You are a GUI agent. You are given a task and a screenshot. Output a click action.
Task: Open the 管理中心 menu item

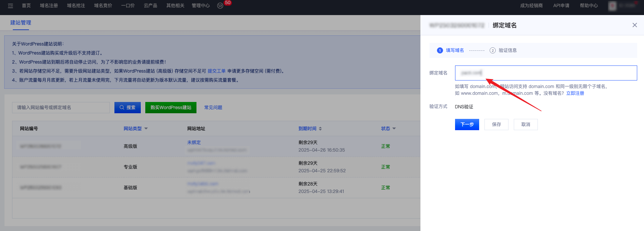tap(201, 6)
